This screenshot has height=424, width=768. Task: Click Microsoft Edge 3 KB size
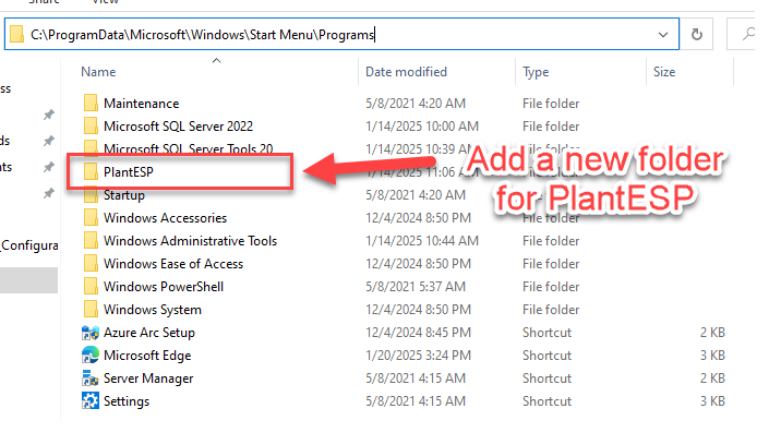(712, 355)
